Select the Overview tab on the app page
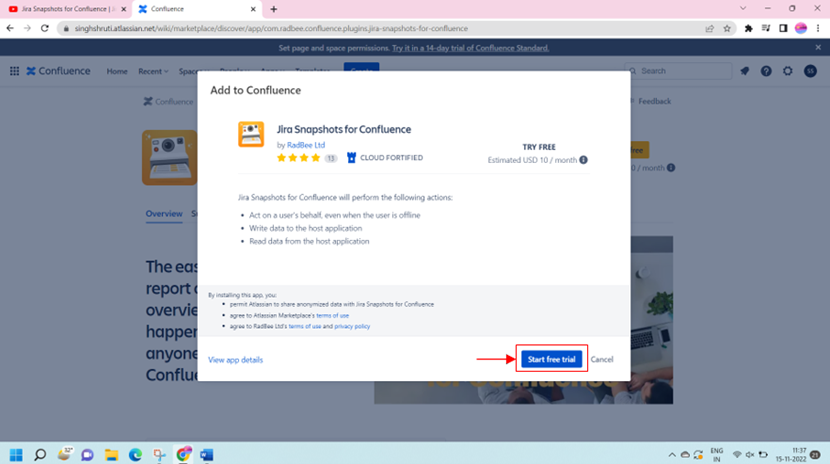This screenshot has height=464, width=830. tap(164, 214)
